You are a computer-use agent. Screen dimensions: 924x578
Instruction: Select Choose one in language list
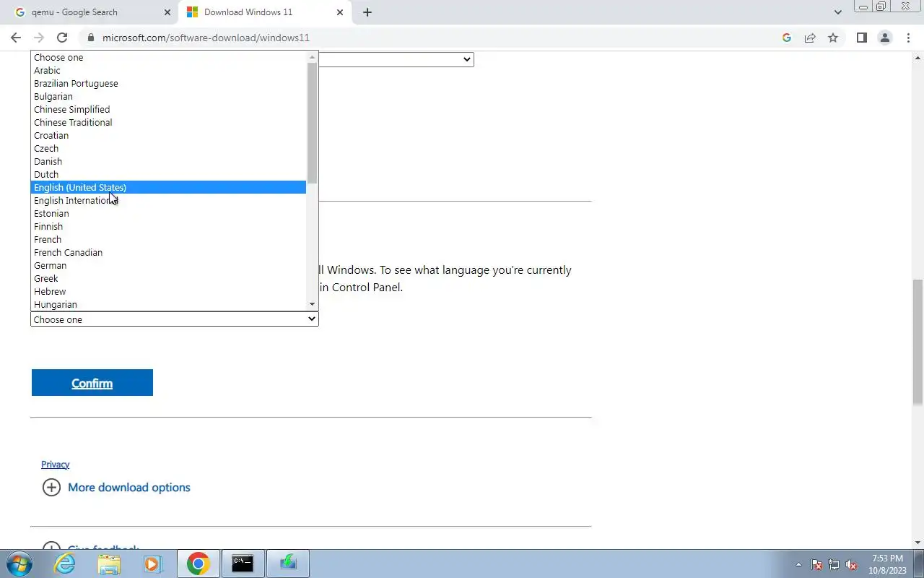[169, 57]
